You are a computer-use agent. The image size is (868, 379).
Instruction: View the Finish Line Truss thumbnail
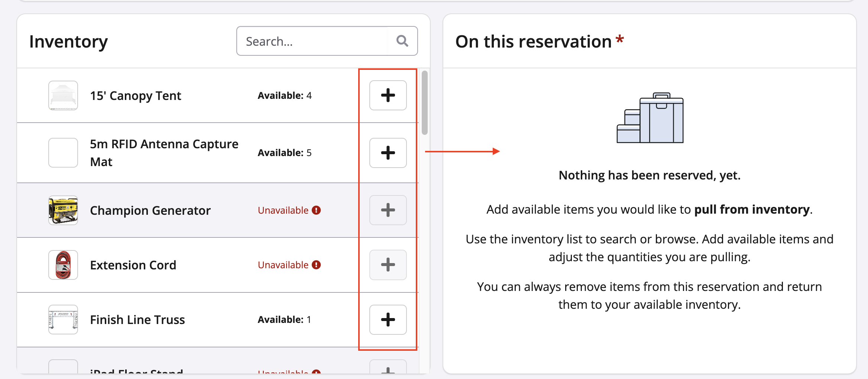[63, 320]
